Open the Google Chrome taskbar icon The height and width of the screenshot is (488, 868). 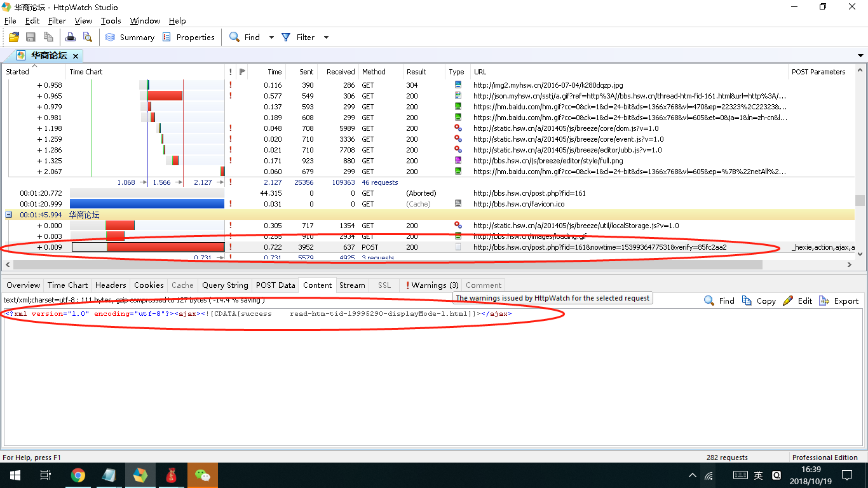point(78,475)
